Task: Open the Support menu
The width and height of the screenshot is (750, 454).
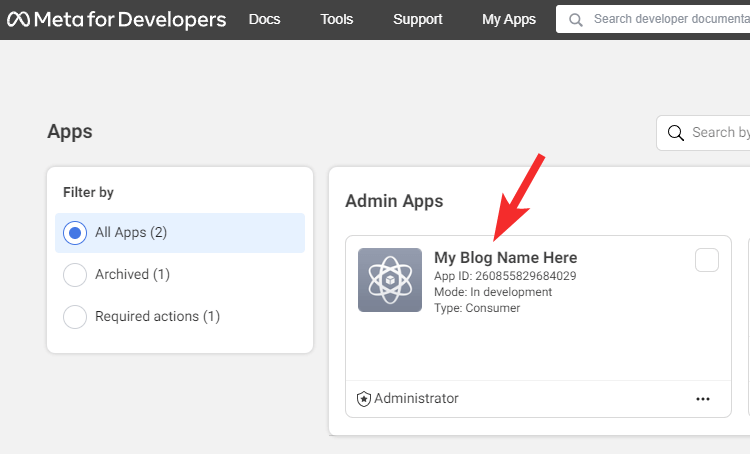Action: pyautogui.click(x=418, y=19)
